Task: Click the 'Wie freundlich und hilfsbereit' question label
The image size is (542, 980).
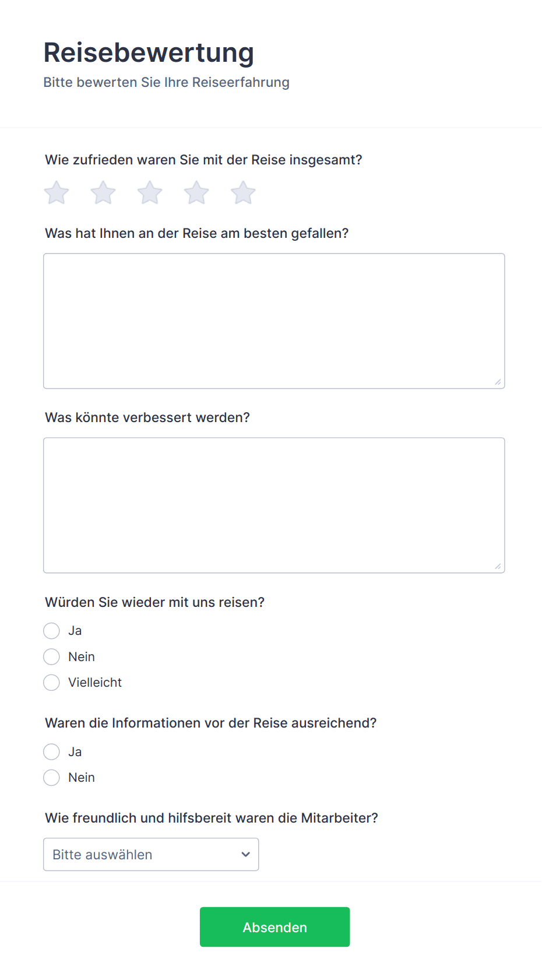Action: click(x=212, y=818)
